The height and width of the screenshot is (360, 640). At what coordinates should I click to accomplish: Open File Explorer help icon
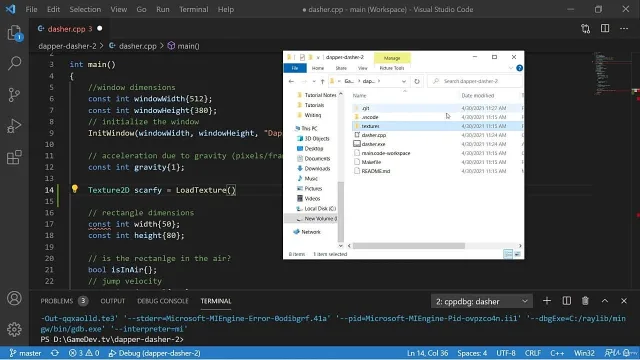click(519, 68)
